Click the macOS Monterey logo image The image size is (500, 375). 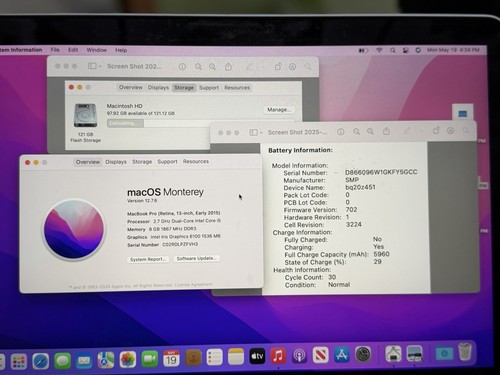(74, 229)
